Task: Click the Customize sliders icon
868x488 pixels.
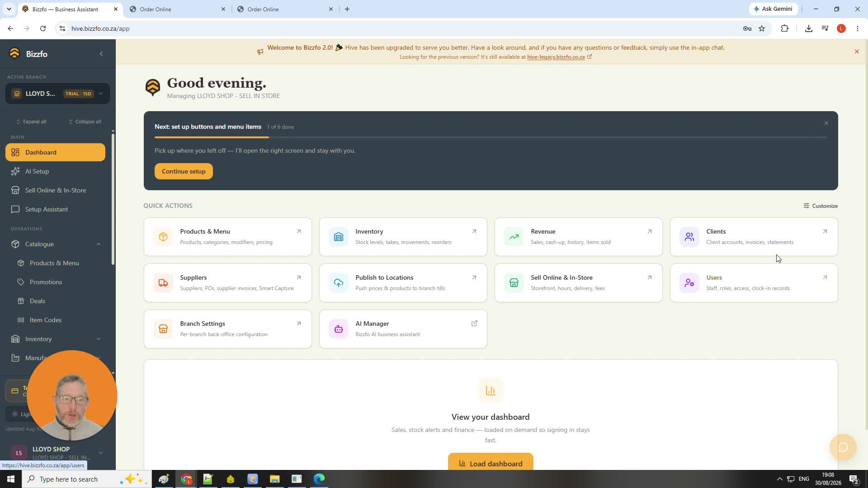Action: [806, 206]
